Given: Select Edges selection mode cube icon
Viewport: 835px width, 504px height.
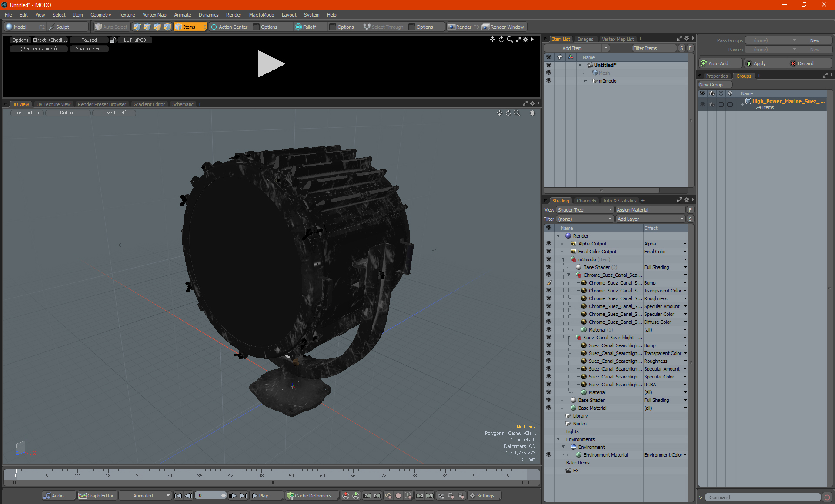Looking at the screenshot, I should click(147, 27).
